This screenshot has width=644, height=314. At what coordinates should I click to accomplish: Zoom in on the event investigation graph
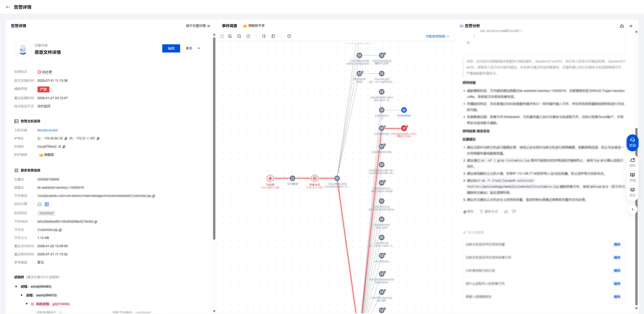point(230,37)
